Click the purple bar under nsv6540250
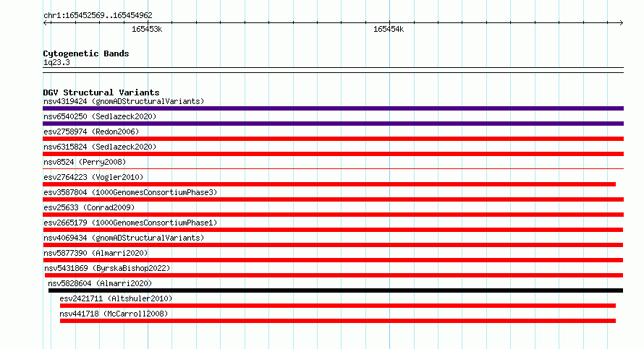Viewport: 644px width, 349px height. tap(333, 124)
